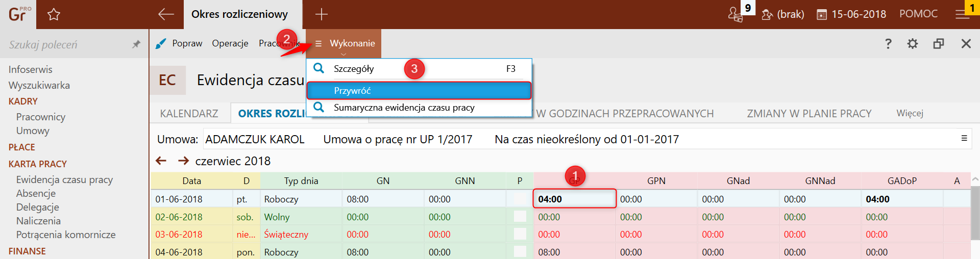The image size is (980, 259).
Task: Switch to ZMIANY W PLANIE PRACY tab
Action: coord(809,113)
